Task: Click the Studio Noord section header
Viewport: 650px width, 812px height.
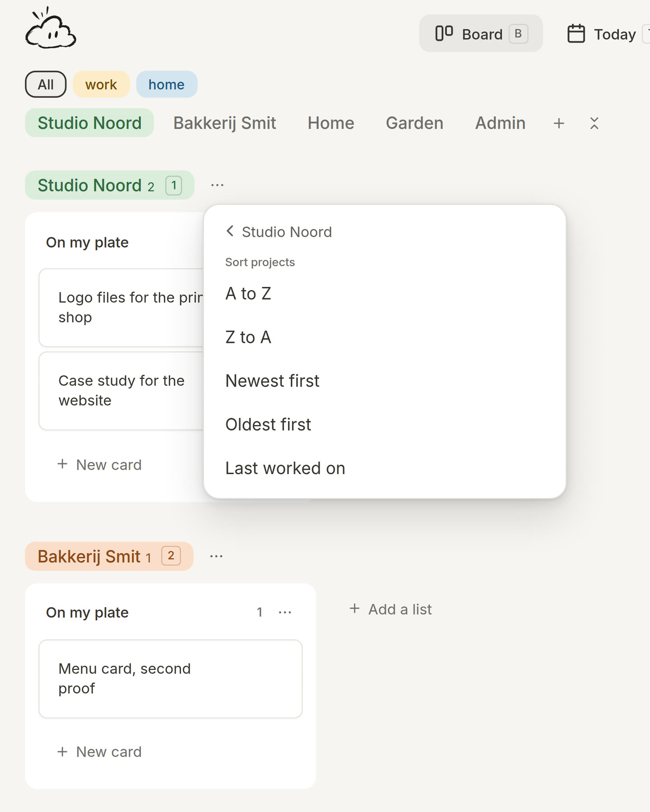Action: click(x=110, y=185)
